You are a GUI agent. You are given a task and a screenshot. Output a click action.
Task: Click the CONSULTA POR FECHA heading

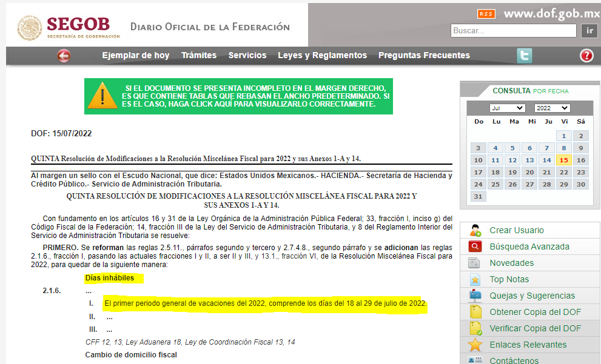531,91
